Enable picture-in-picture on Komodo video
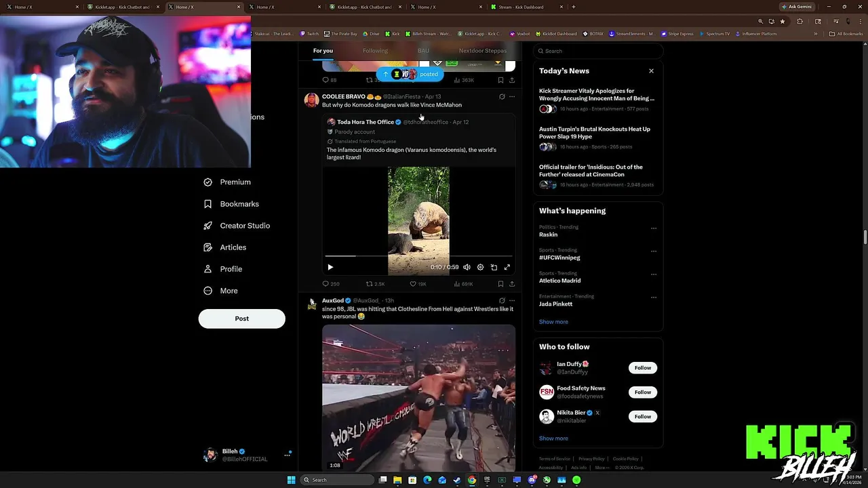The image size is (868, 488). (494, 267)
